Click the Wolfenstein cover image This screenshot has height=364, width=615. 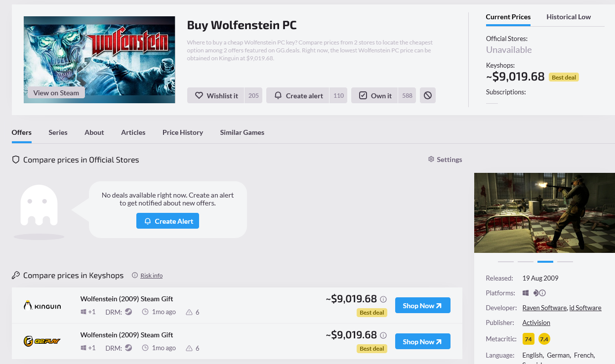pyautogui.click(x=99, y=60)
